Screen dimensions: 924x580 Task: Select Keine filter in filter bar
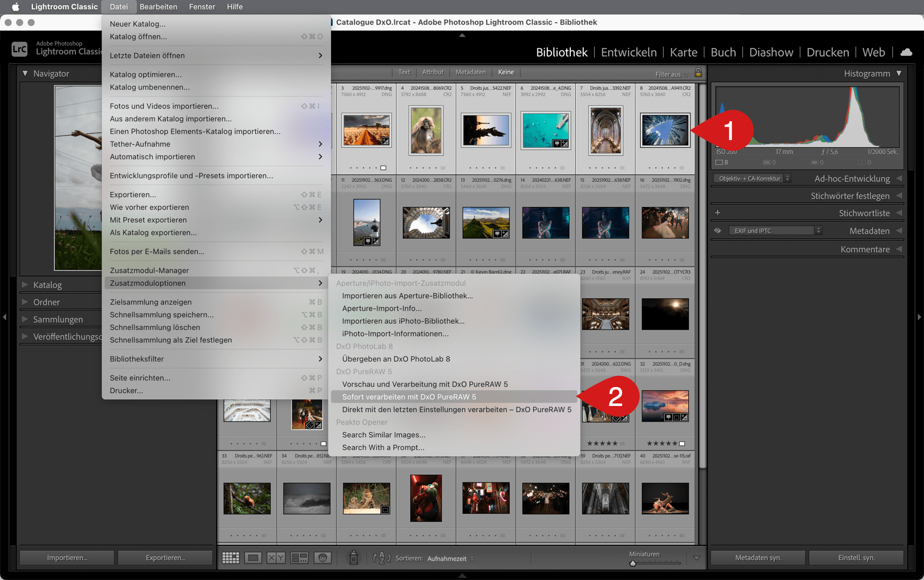[x=506, y=72]
